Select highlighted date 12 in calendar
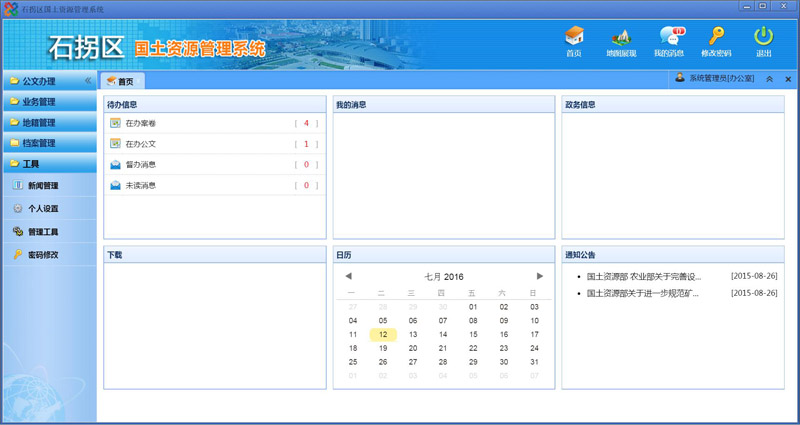Viewport: 800px width, 425px height. click(383, 335)
